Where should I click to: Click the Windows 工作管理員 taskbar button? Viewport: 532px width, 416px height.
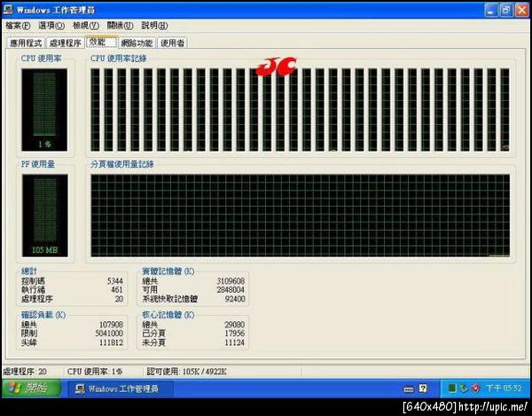click(121, 389)
